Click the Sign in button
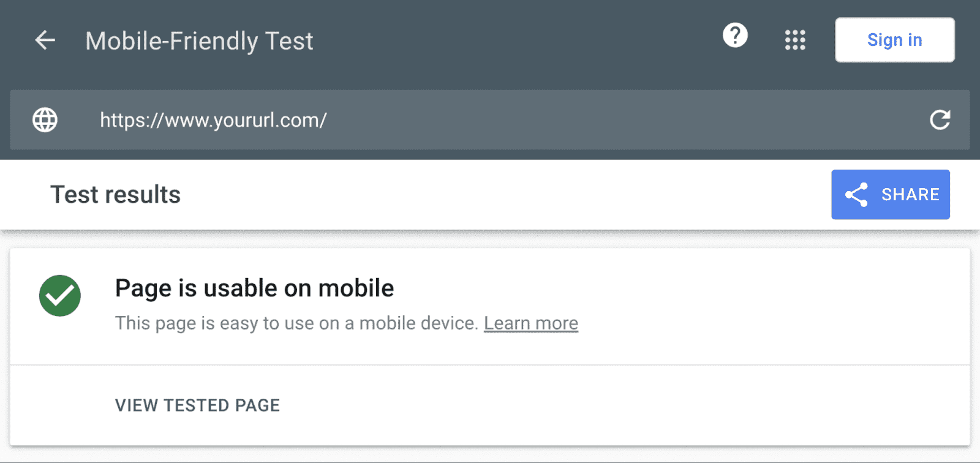 894,40
